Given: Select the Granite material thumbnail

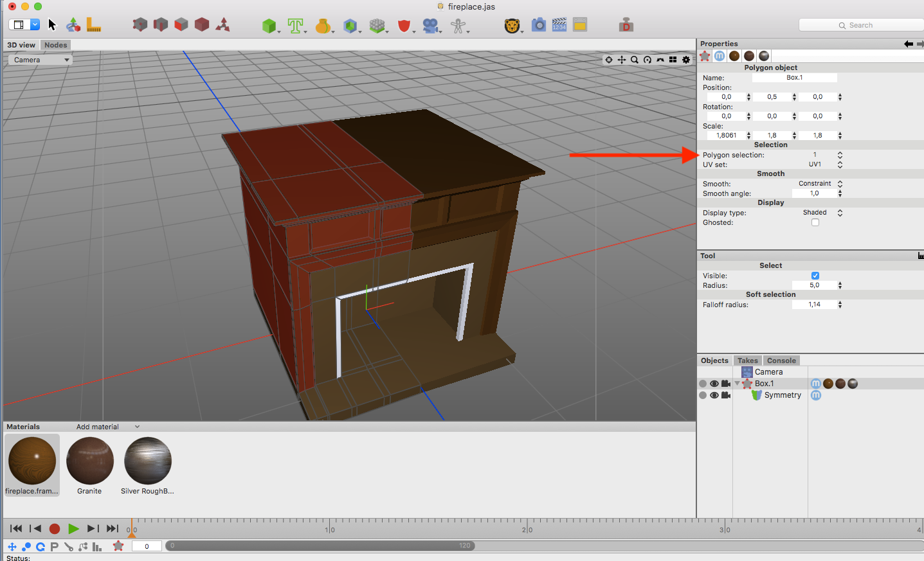Looking at the screenshot, I should tap(89, 461).
